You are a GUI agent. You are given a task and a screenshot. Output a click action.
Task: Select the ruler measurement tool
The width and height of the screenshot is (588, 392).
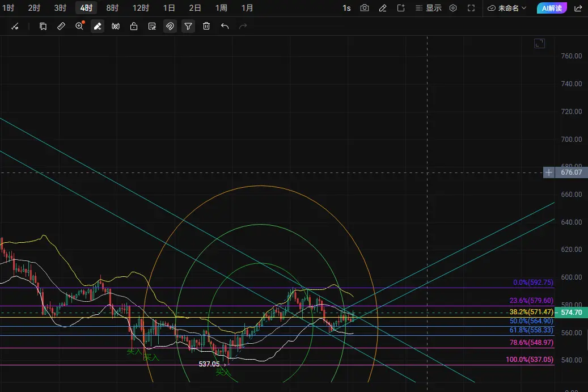coord(61,26)
